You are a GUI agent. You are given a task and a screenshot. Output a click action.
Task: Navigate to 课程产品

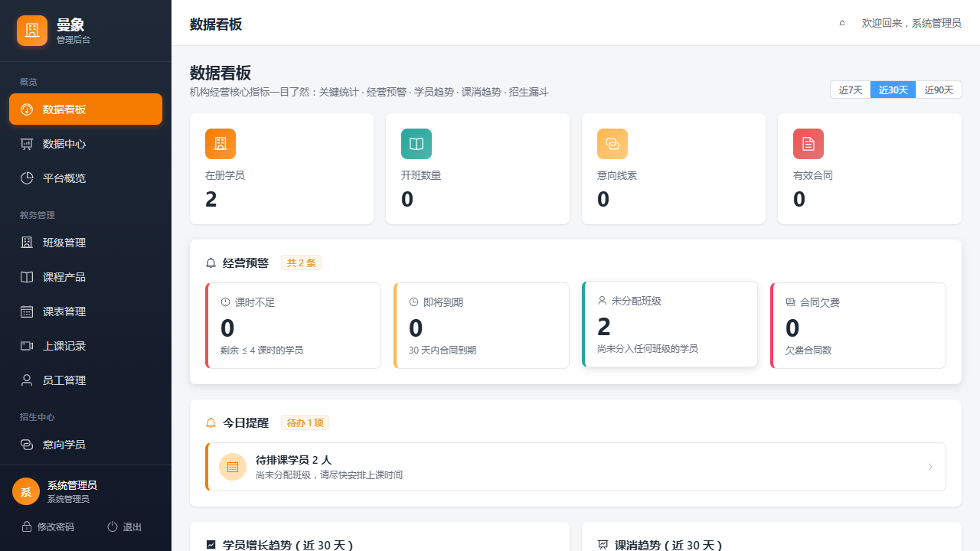coord(86,277)
